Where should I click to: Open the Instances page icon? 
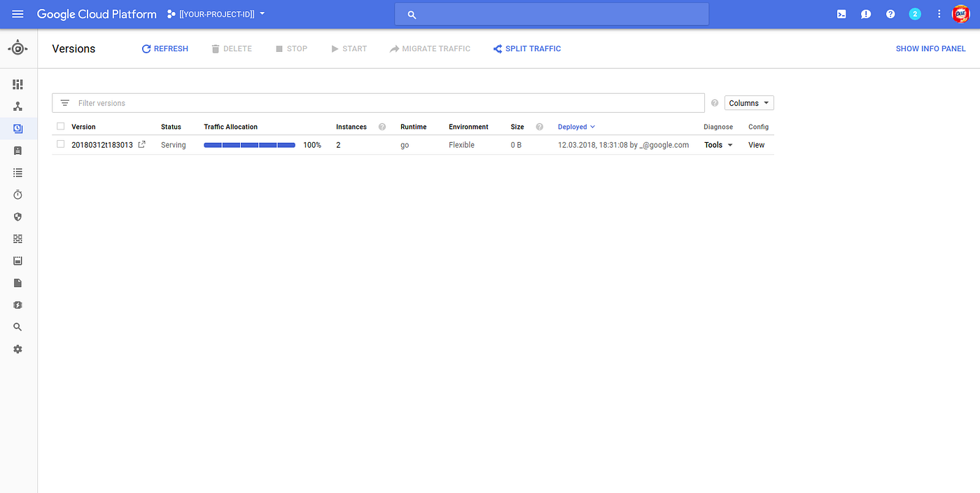[x=17, y=150]
